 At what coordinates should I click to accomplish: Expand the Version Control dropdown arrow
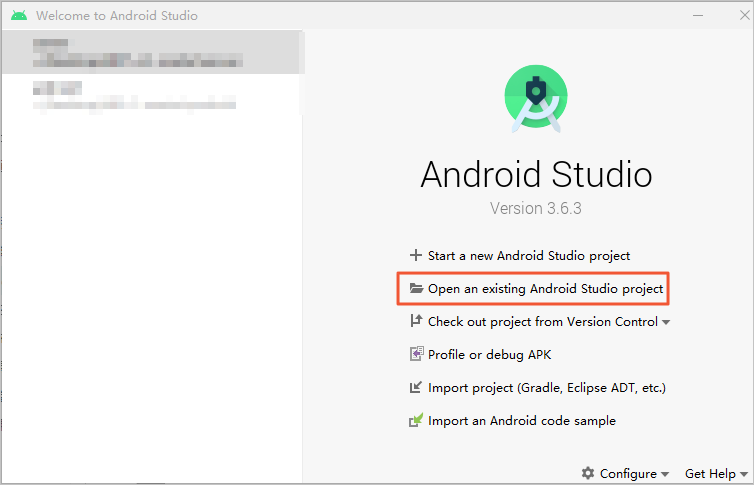point(666,322)
